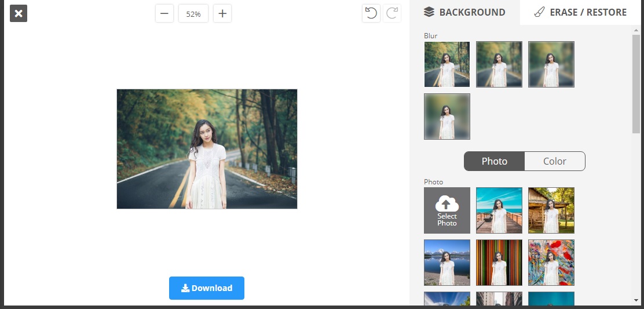Apply the light blur background thumbnail
644x309 pixels.
coord(499,64)
